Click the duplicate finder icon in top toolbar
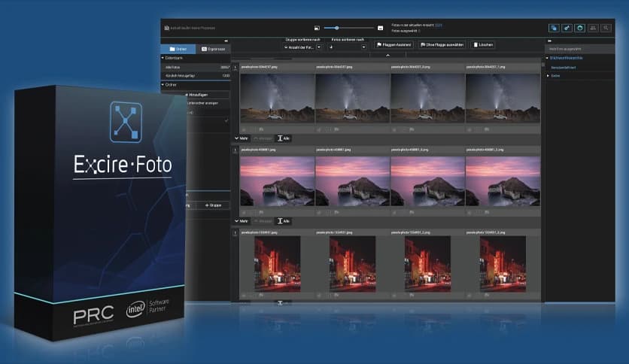629x364 pixels. (553, 28)
